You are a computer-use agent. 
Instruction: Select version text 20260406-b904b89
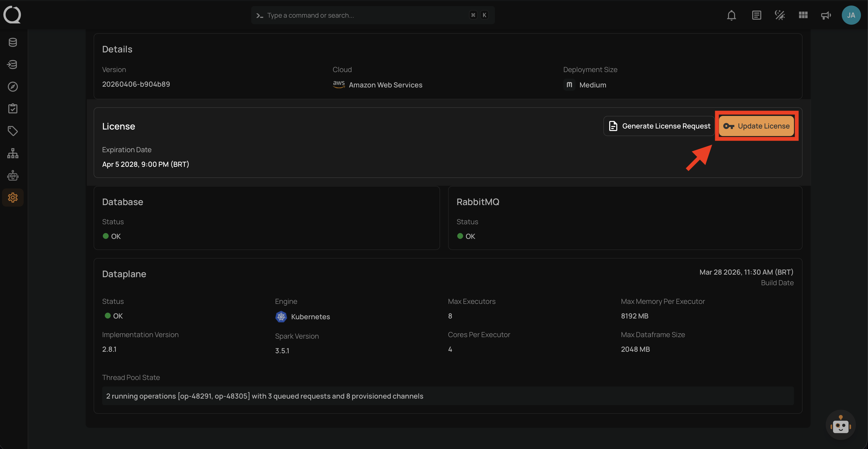pos(136,84)
